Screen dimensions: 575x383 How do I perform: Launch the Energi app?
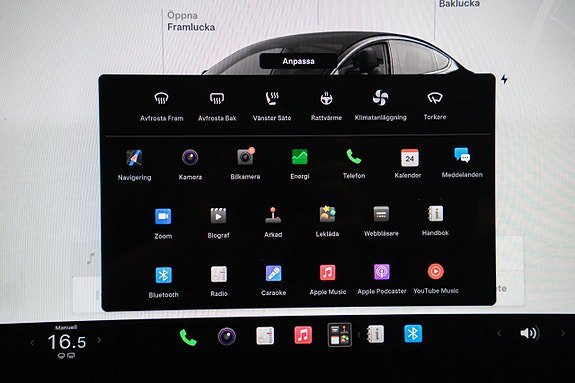tap(300, 164)
